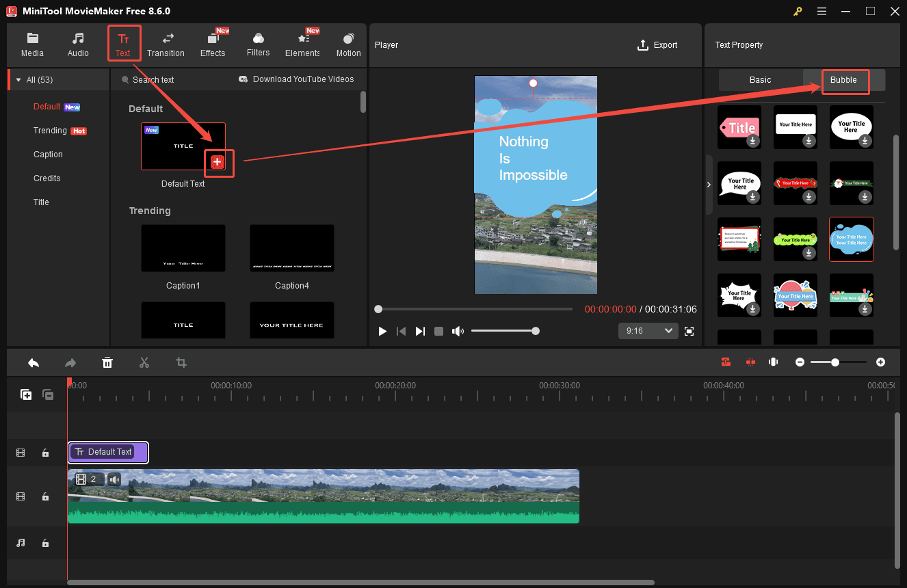Select the Transition panel icon
This screenshot has width=907, height=588.
166,44
